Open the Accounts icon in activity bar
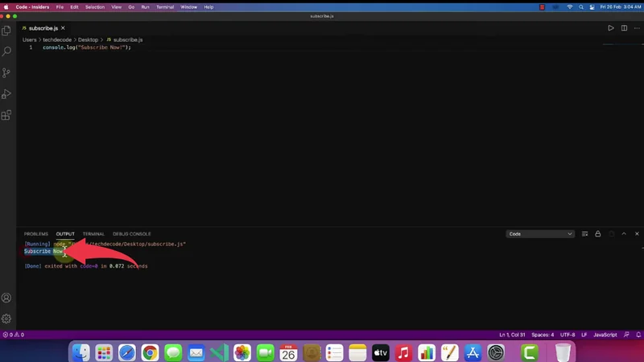The width and height of the screenshot is (644, 362). click(7, 298)
